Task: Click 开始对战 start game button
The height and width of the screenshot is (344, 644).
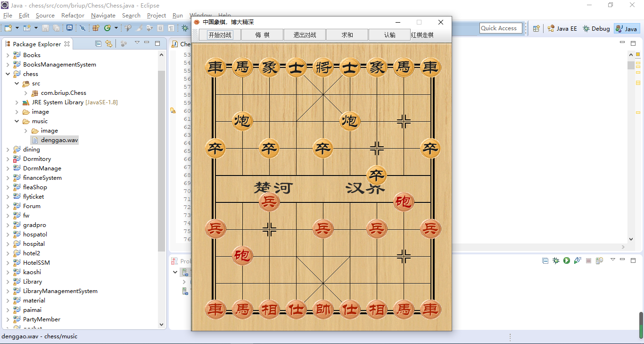Action: point(220,35)
